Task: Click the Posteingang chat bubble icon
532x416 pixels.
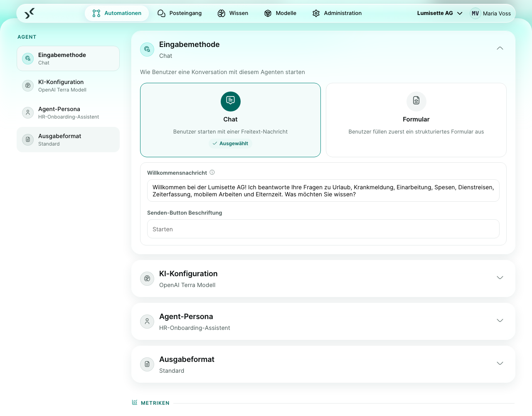Action: pos(161,13)
